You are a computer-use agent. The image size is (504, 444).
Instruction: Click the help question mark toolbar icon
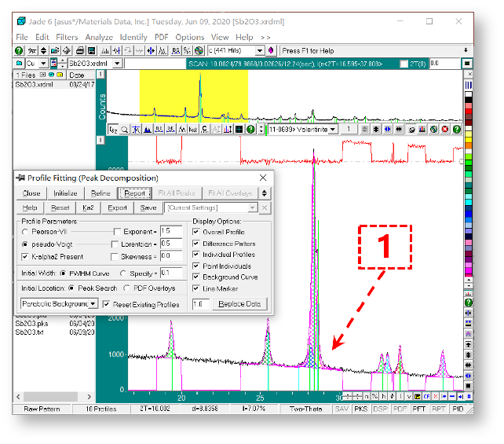[x=20, y=50]
